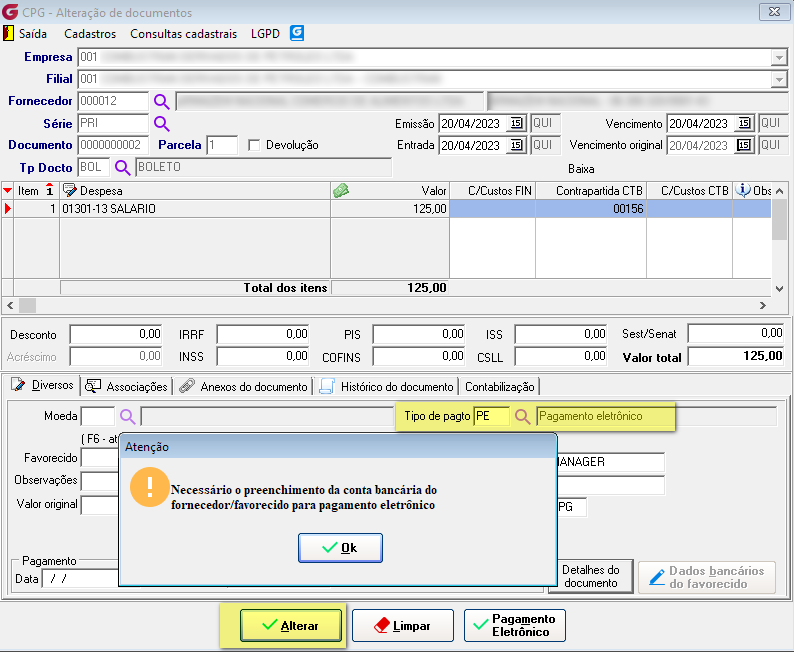Click the money icon in the Valor column header

click(341, 190)
